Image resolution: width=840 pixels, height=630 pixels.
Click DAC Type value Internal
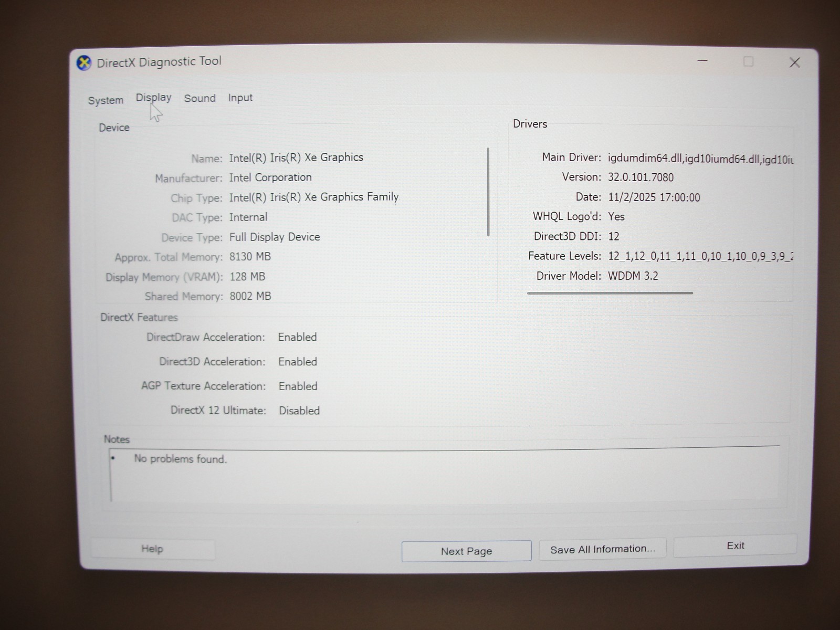tap(248, 217)
